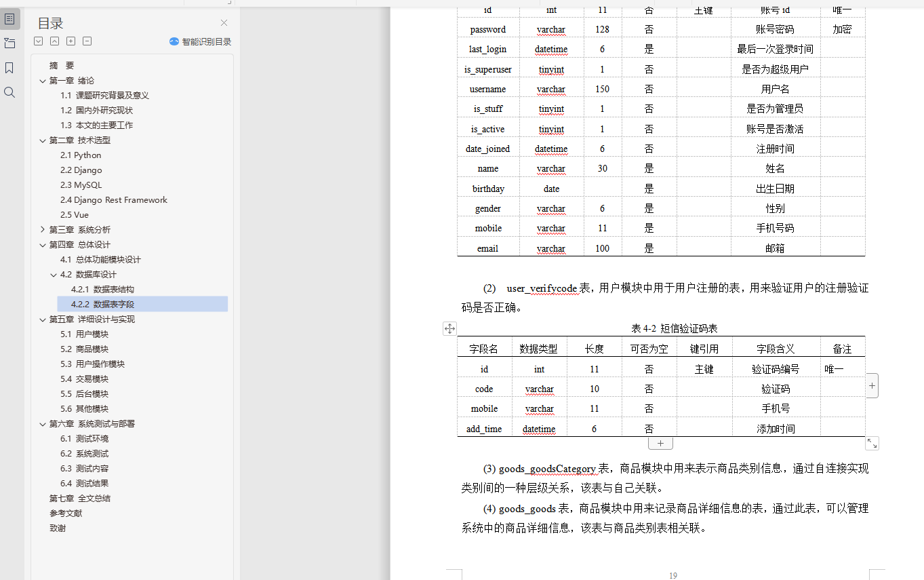
Task: Go to 5.6 其他模块 heading
Action: point(84,409)
